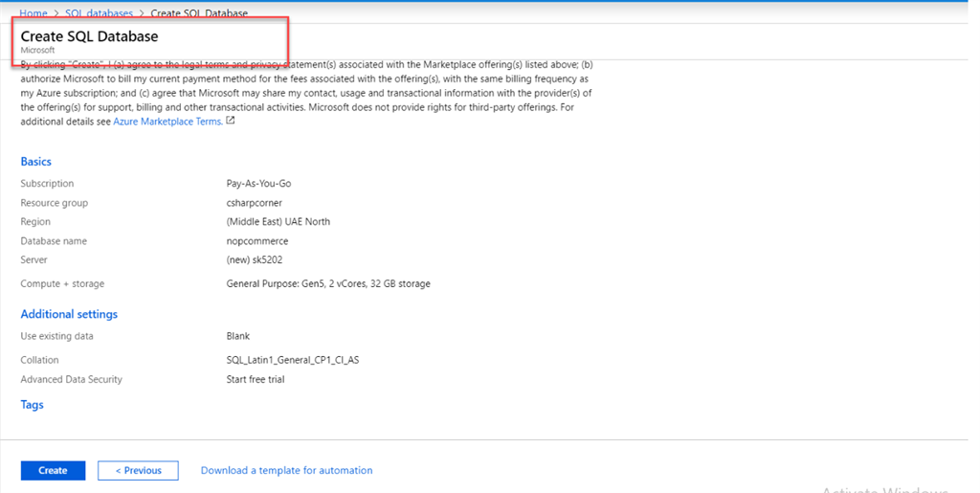Click the Create SQL Database page title
The height and width of the screenshot is (493, 980).
[x=89, y=36]
